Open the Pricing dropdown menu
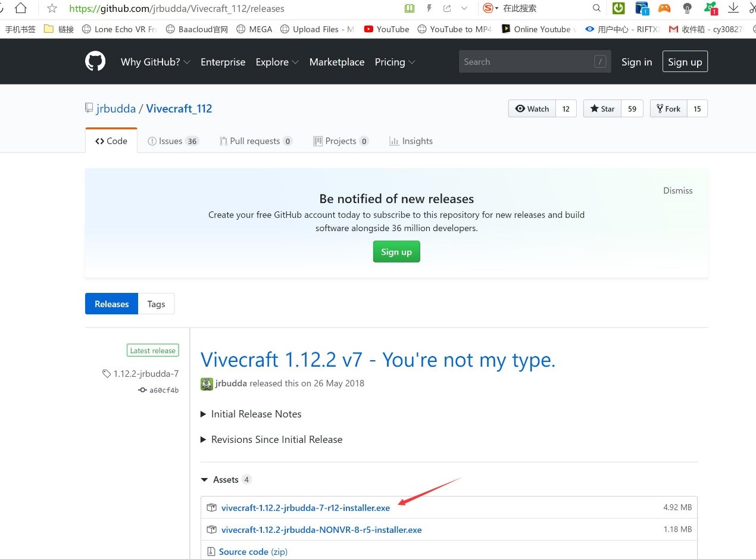This screenshot has width=756, height=559. tap(395, 62)
